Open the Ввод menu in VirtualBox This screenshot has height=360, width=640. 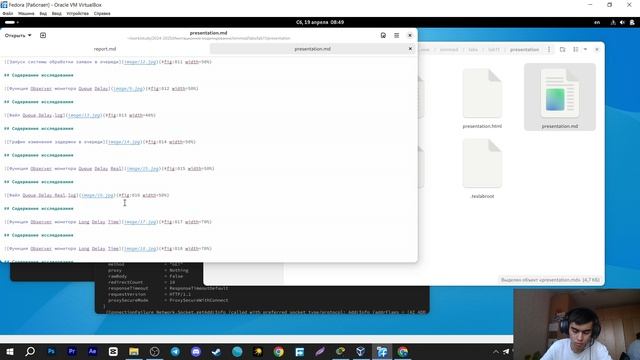pyautogui.click(x=56, y=13)
